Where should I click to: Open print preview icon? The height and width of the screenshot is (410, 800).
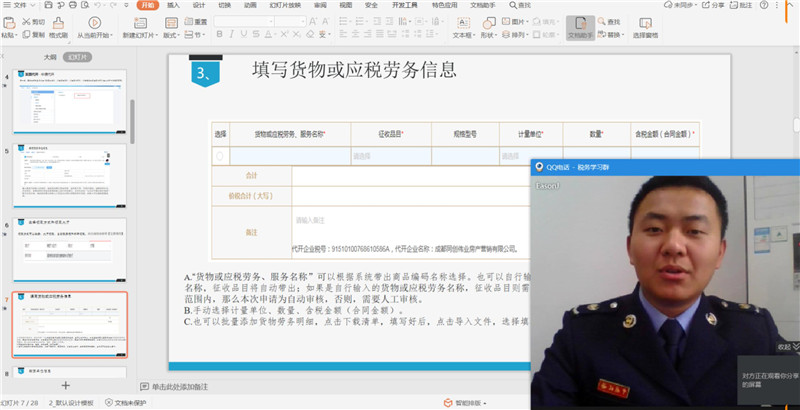(x=85, y=5)
